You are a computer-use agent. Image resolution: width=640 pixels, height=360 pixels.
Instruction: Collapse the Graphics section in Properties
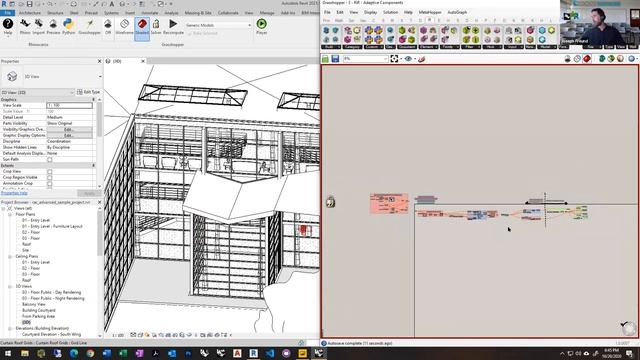pyautogui.click(x=93, y=100)
